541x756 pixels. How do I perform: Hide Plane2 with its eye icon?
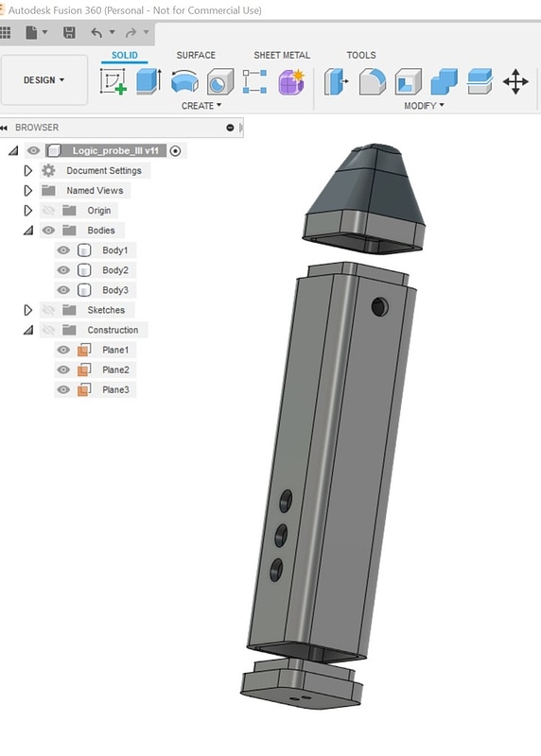tap(63, 369)
